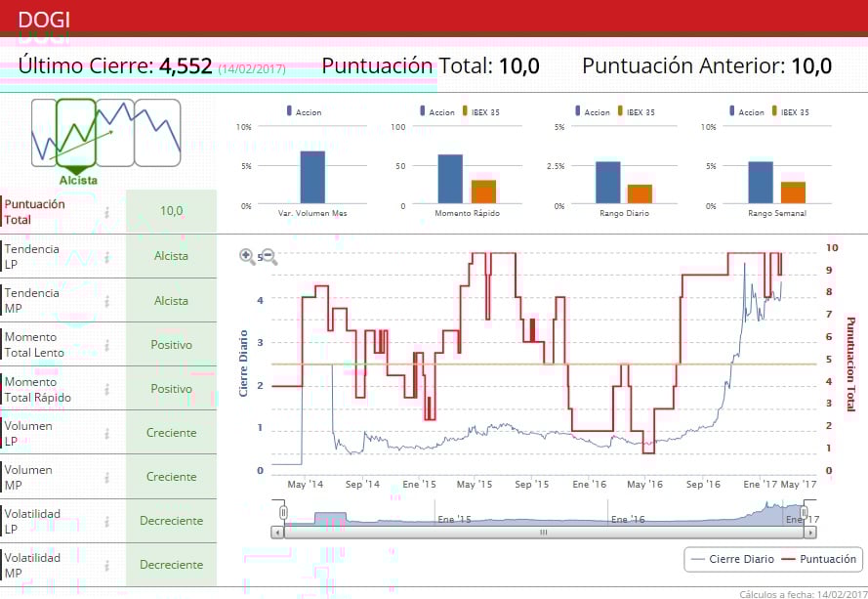Image resolution: width=868 pixels, height=599 pixels.
Task: Click Creciente value for Volumen MP
Action: click(171, 477)
